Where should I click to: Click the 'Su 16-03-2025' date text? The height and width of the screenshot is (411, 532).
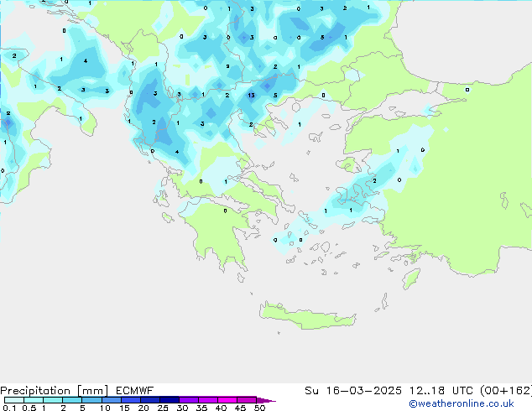pos(353,391)
